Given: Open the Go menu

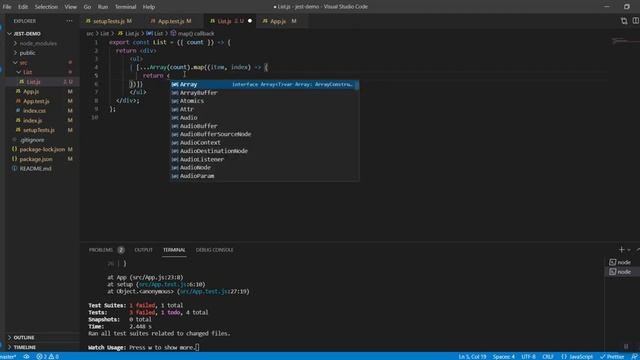Looking at the screenshot, I should tap(87, 7).
